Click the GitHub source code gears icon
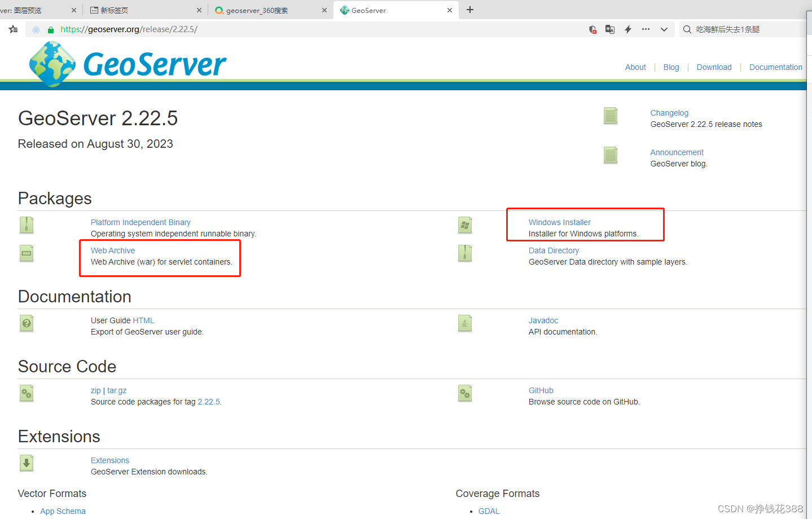 (464, 393)
